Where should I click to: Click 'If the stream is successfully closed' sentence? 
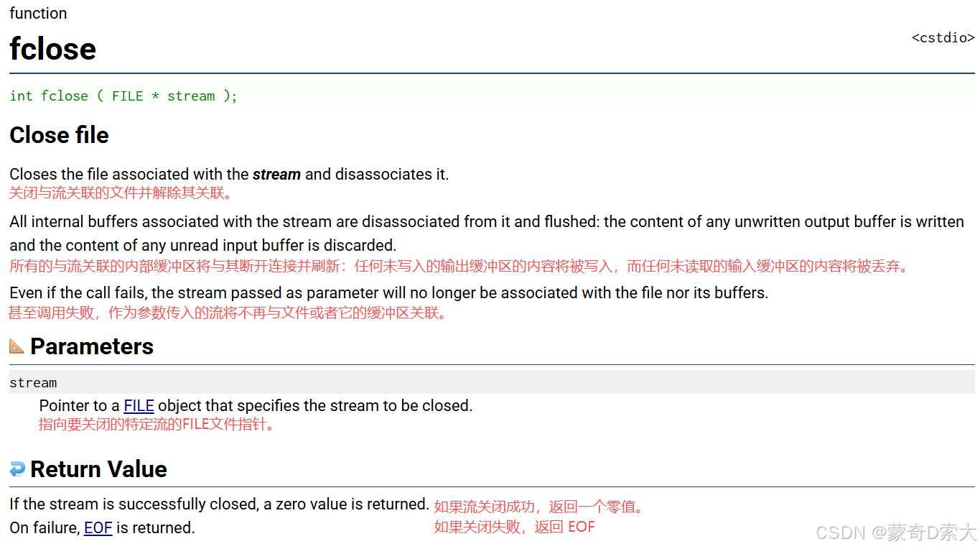[219, 504]
